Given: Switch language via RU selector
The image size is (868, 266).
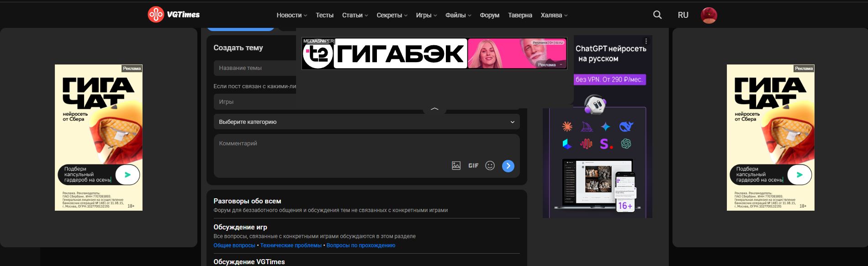Looking at the screenshot, I should (x=683, y=15).
